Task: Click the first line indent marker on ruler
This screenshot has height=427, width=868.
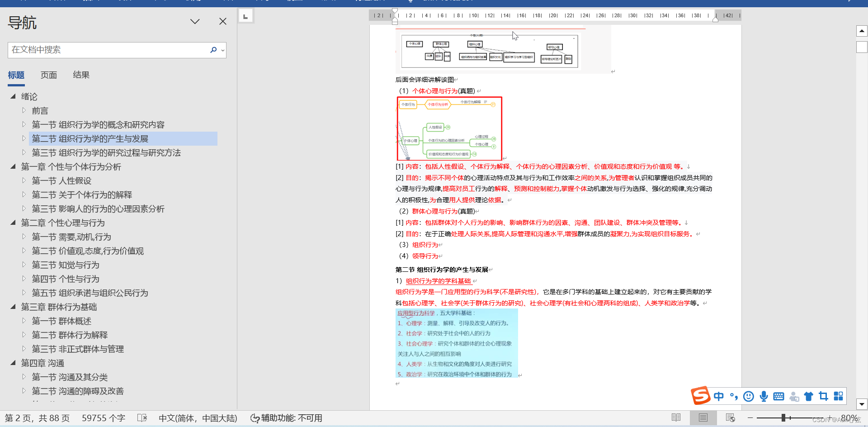Action: point(395,11)
